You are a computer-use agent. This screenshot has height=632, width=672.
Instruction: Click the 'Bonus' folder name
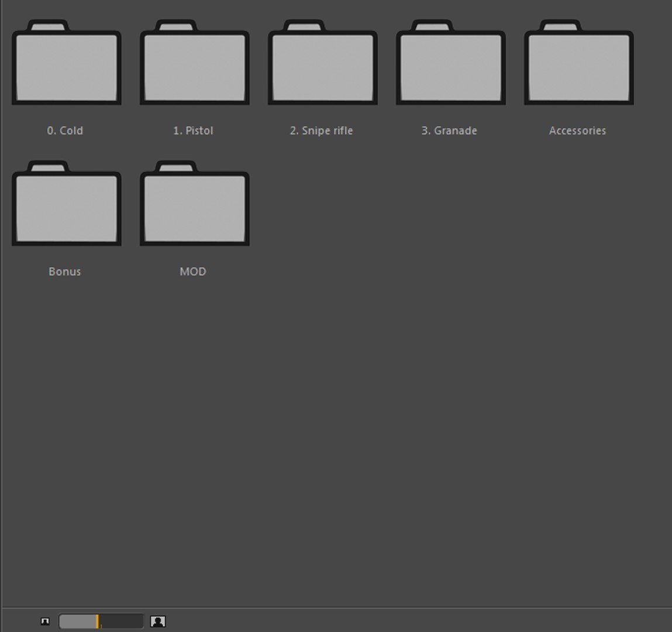pyautogui.click(x=65, y=272)
